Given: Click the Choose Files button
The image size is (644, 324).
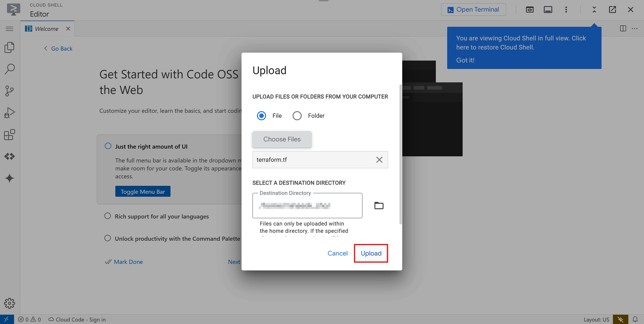Looking at the screenshot, I should coord(282,139).
